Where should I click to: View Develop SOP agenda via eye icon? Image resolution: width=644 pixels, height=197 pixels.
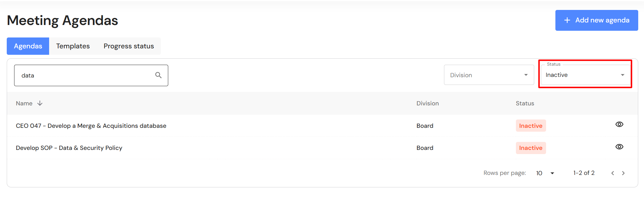coord(619,147)
